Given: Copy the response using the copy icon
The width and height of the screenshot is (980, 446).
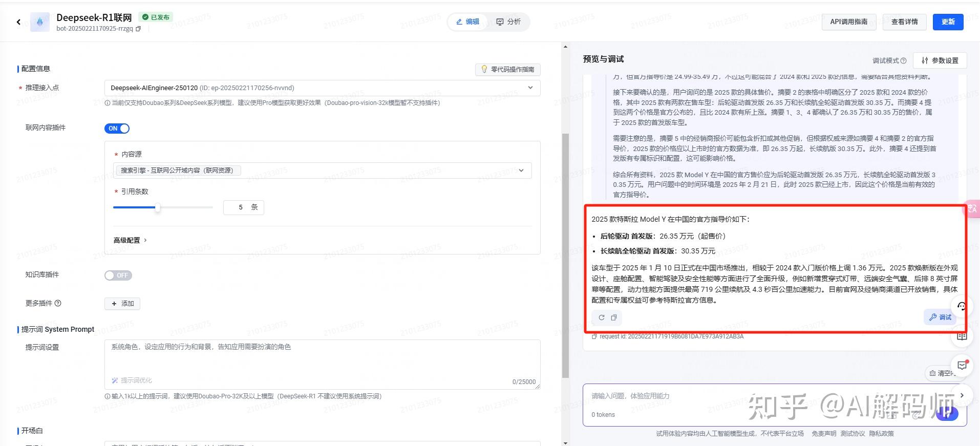Looking at the screenshot, I should pyautogui.click(x=614, y=317).
